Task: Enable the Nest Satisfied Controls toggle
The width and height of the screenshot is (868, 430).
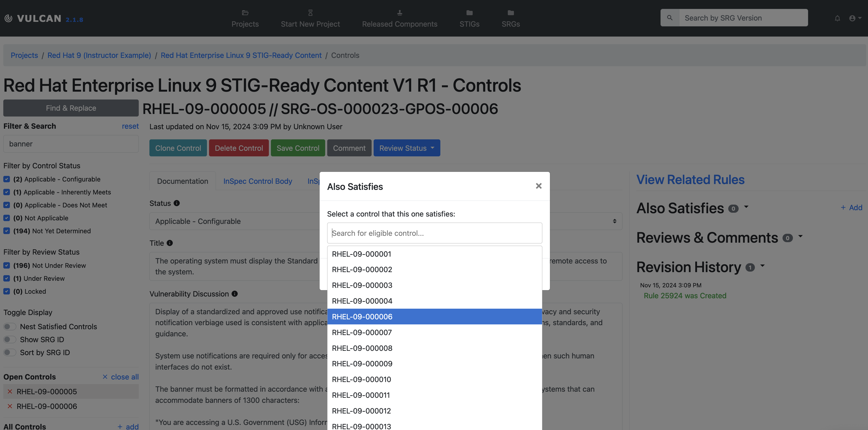Action: pos(10,326)
